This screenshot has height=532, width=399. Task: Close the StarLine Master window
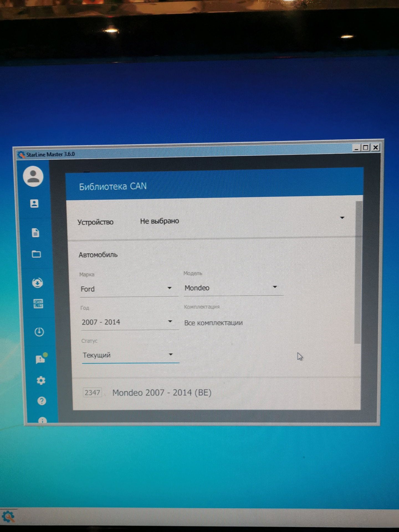pos(375,147)
